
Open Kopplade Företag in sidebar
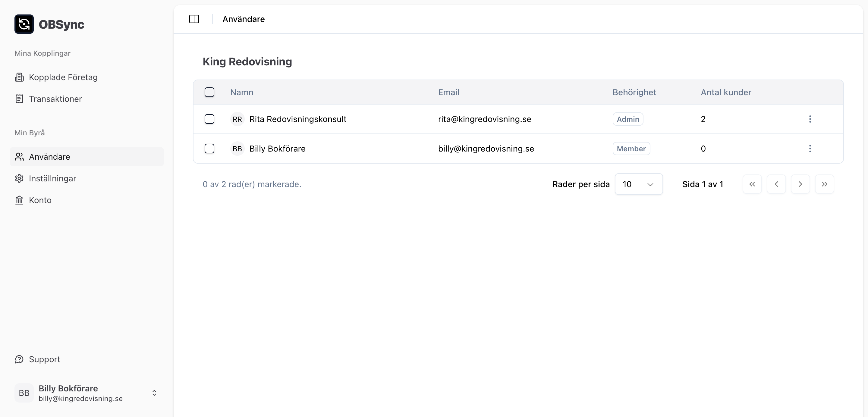pos(63,77)
